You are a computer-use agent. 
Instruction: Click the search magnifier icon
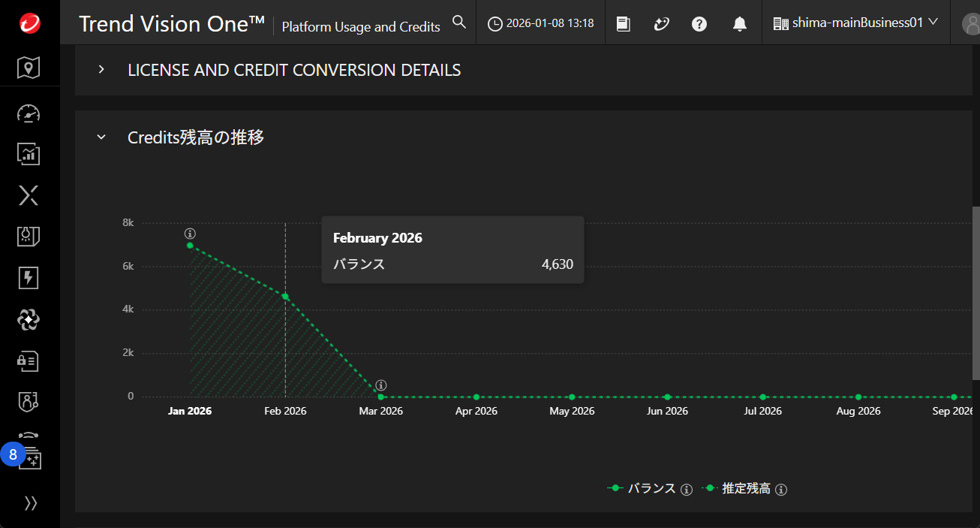pos(459,23)
